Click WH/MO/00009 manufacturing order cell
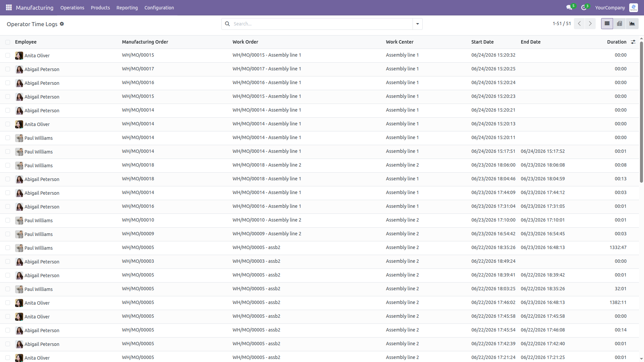This screenshot has width=644, height=362. [x=138, y=234]
